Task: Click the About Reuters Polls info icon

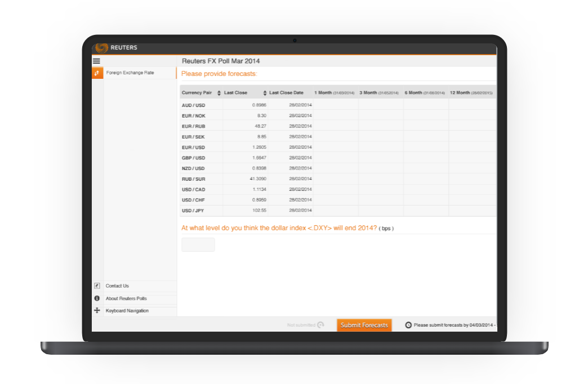Action: pyautogui.click(x=97, y=298)
